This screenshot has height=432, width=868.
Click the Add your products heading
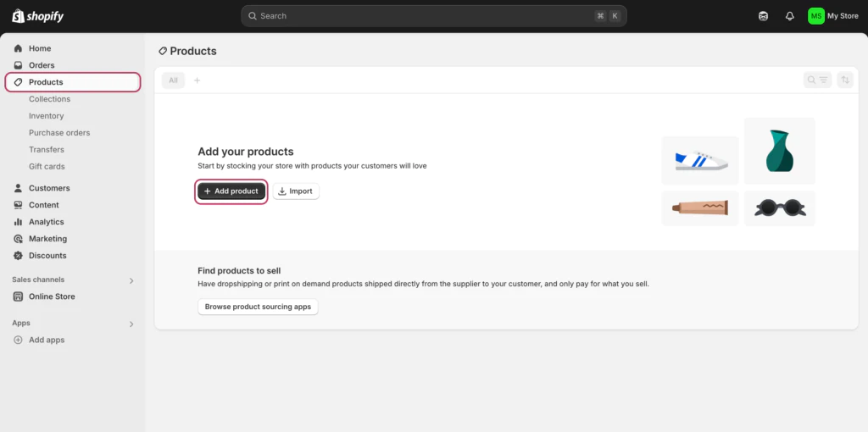pos(246,152)
